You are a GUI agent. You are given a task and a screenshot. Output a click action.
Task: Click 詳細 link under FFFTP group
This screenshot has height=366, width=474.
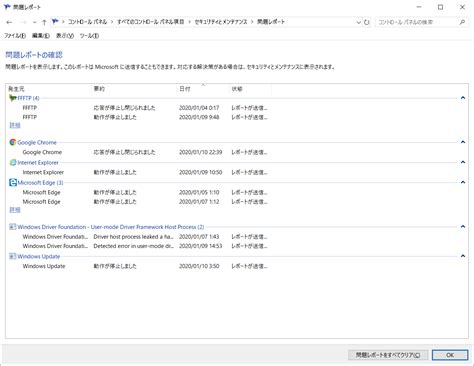pyautogui.click(x=15, y=125)
